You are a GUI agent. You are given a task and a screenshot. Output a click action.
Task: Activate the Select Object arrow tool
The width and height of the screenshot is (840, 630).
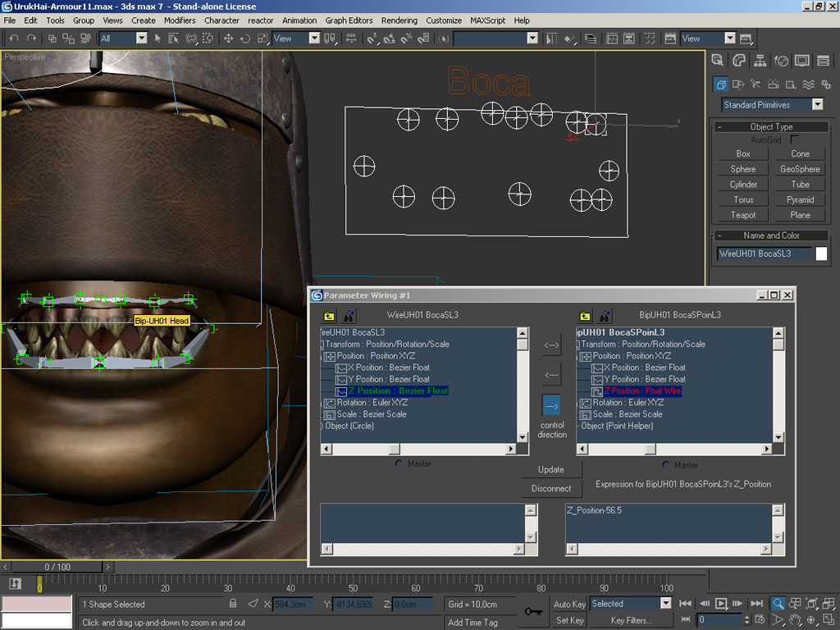(157, 39)
